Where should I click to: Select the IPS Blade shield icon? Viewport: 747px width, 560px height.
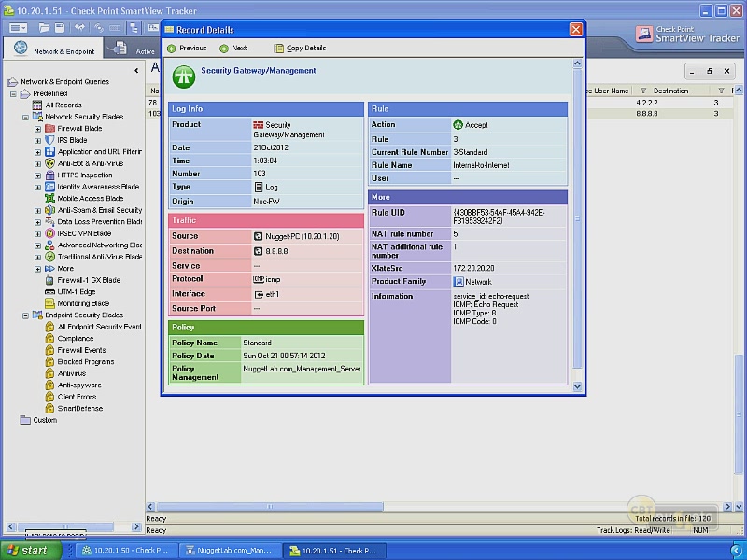pos(49,140)
